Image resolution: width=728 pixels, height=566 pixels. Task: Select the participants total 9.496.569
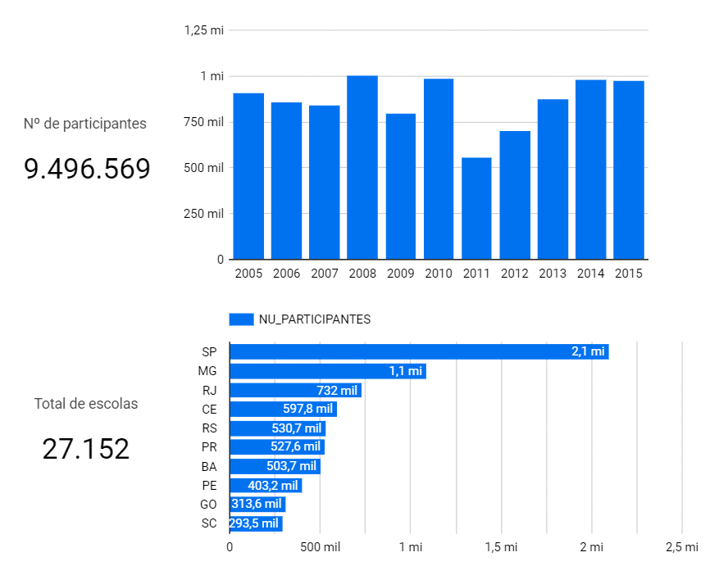pos(85,169)
